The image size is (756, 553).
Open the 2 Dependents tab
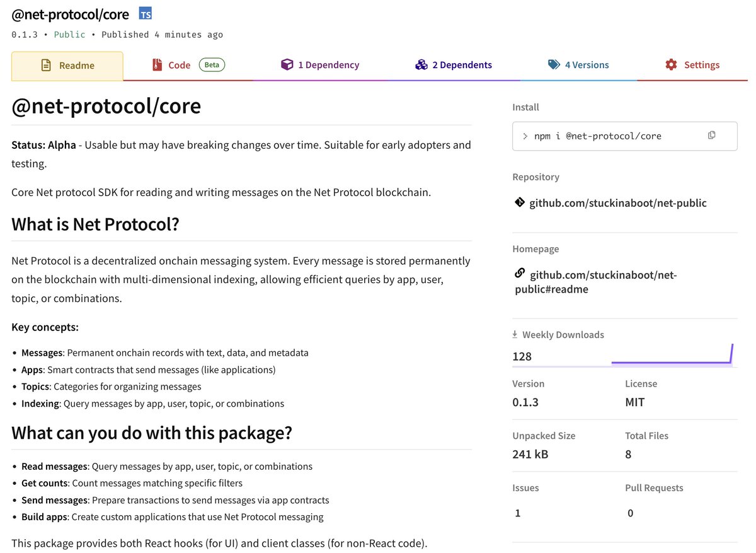[x=454, y=65]
